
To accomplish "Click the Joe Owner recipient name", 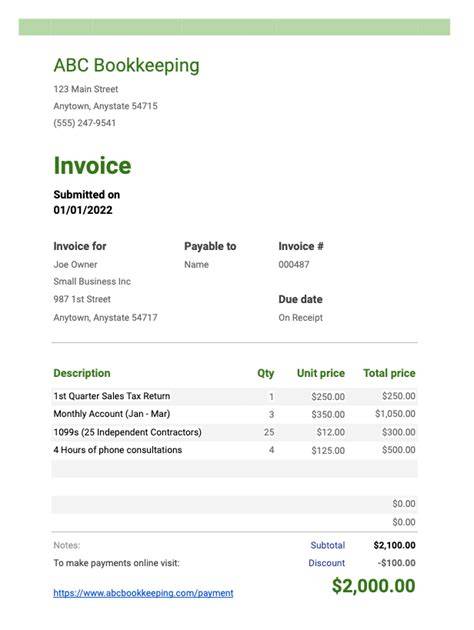I will pos(76,264).
